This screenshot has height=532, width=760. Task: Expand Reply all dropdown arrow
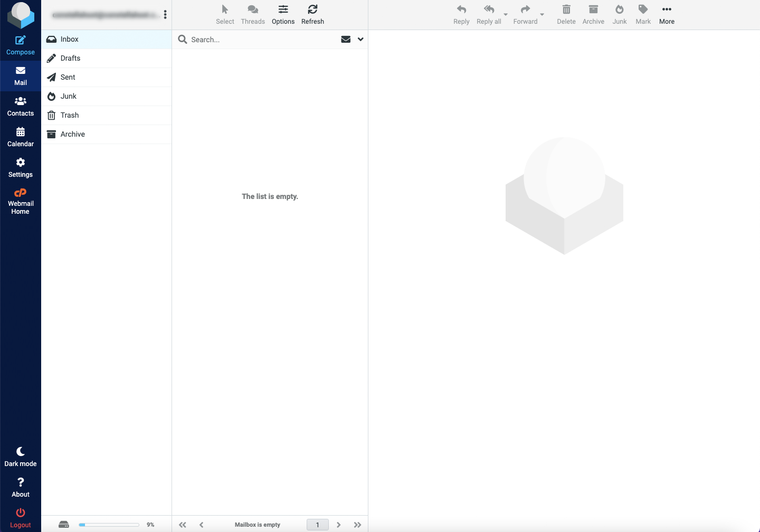tap(506, 15)
